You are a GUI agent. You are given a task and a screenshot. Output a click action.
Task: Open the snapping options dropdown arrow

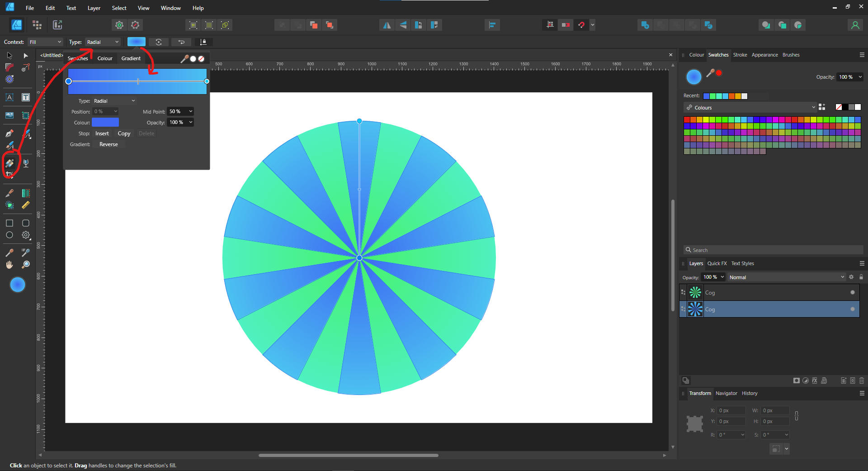(592, 25)
